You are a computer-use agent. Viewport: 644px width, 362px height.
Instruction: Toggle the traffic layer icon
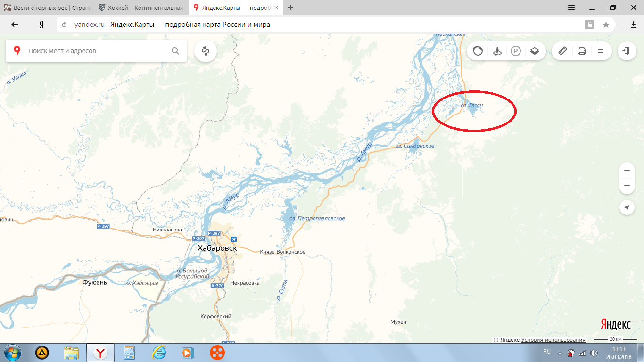478,51
